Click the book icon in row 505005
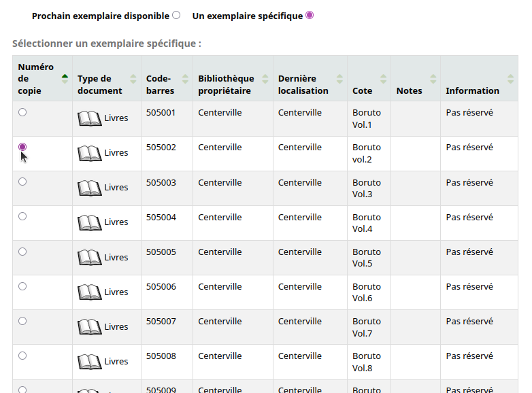This screenshot has height=393, width=532. pyautogui.click(x=90, y=258)
